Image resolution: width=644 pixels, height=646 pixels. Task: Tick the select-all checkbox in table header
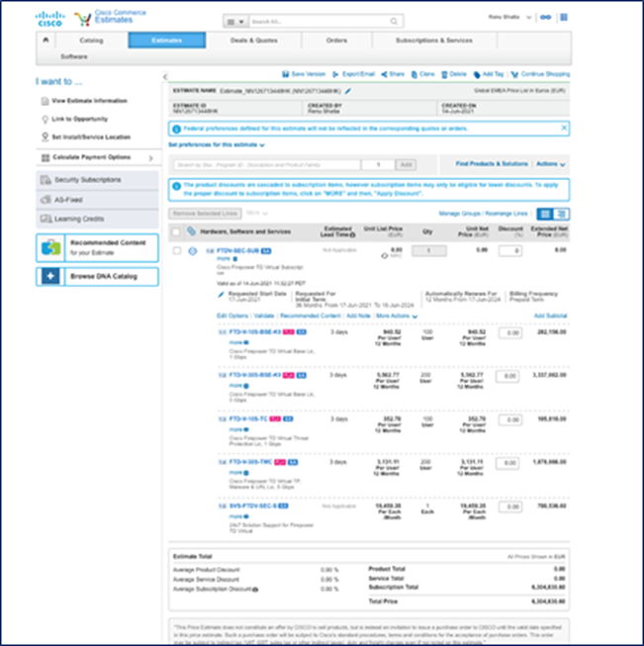pos(176,231)
